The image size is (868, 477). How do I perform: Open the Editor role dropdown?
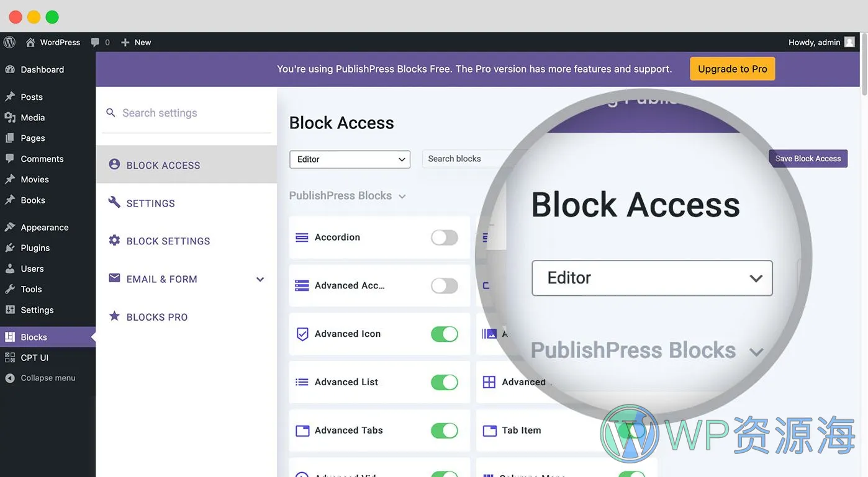350,159
